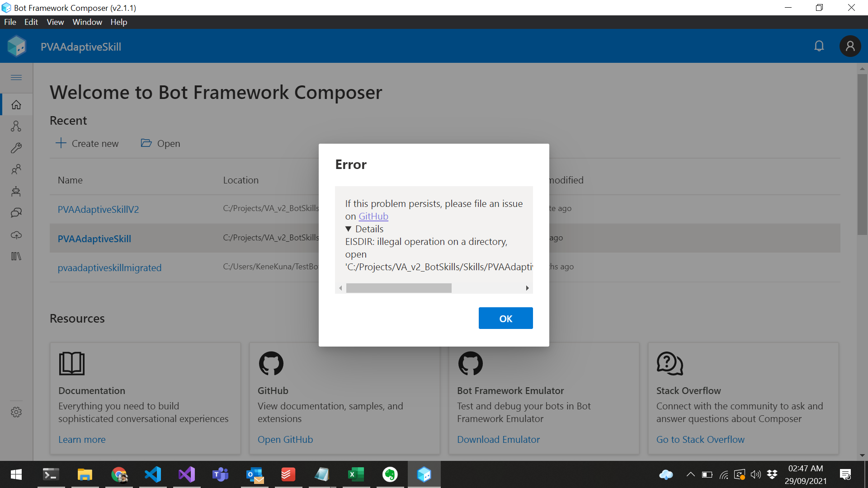
Task: Open Composer settings gear icon
Action: 16,412
